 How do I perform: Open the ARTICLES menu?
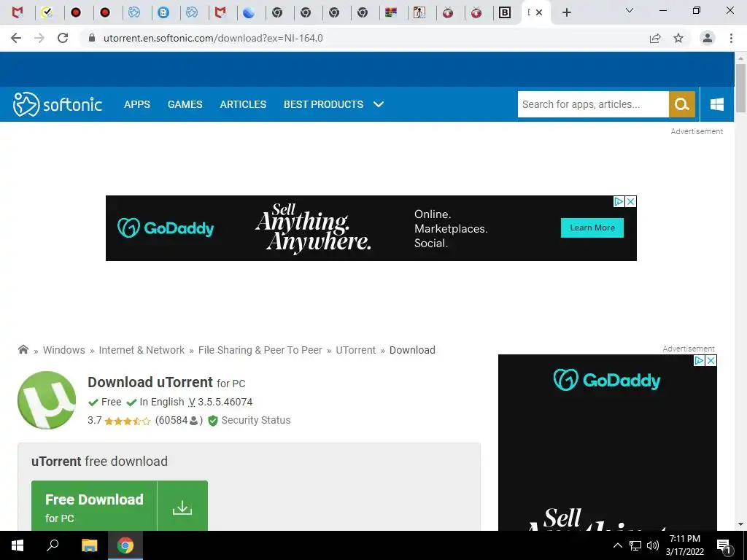coord(243,104)
